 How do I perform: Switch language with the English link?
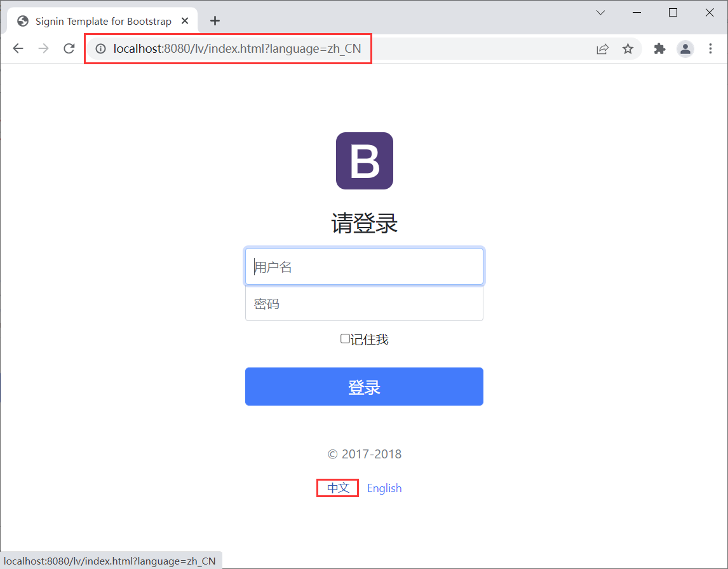coord(384,488)
